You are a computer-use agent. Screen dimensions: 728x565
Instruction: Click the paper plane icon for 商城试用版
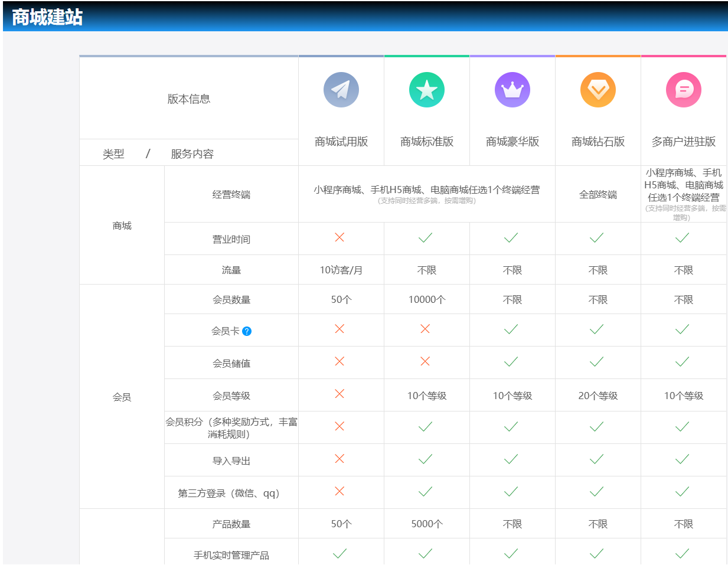(341, 90)
